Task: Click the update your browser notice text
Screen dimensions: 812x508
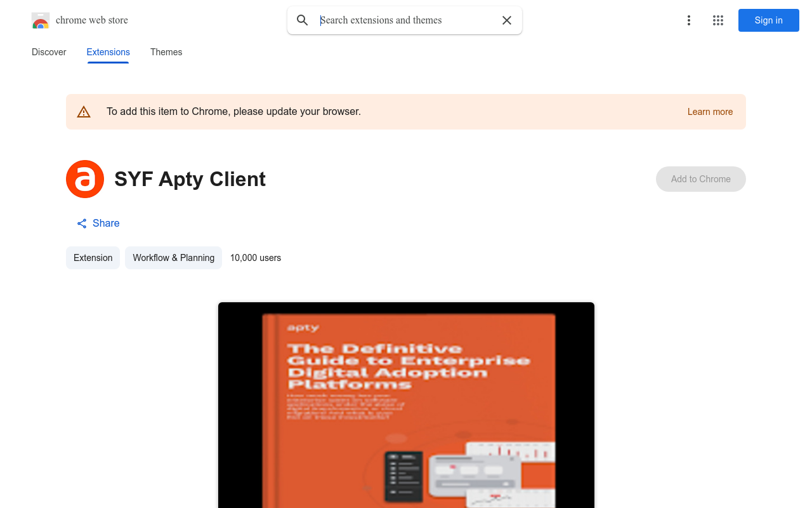Action: tap(233, 112)
